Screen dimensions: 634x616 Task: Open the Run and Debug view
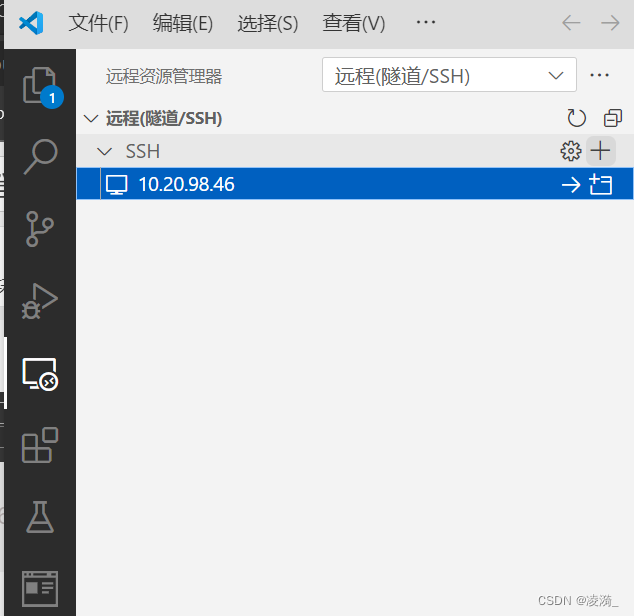click(x=40, y=301)
